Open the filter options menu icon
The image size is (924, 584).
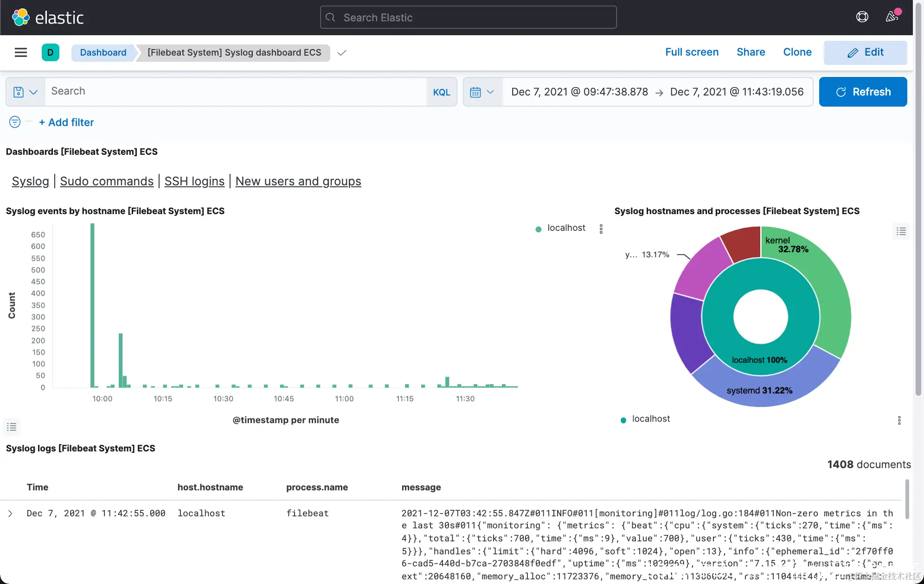(x=15, y=122)
